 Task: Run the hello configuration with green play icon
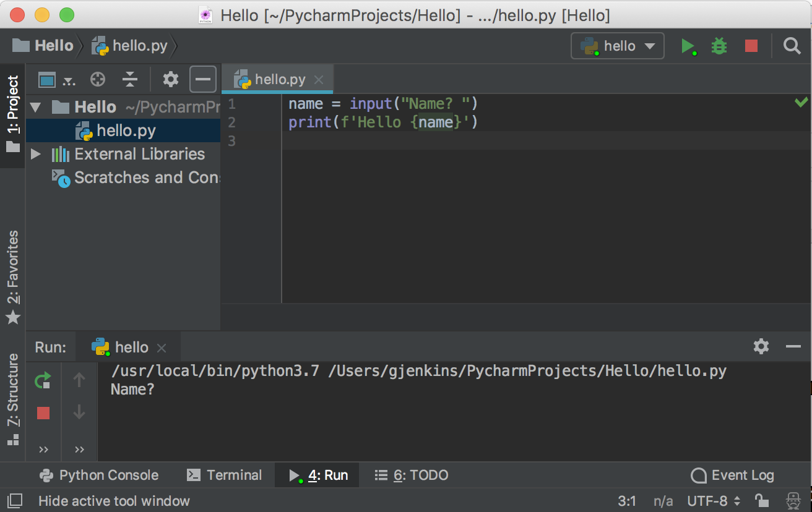pyautogui.click(x=688, y=46)
